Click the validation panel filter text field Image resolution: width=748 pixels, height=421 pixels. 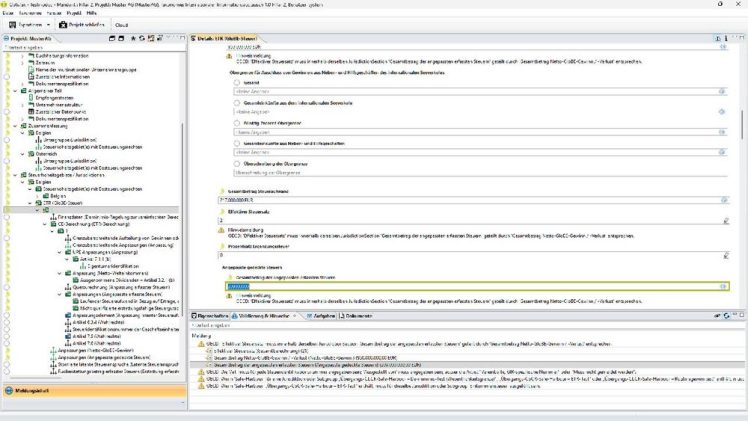point(468,325)
